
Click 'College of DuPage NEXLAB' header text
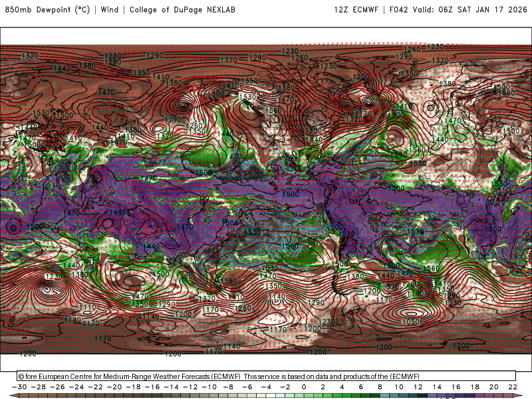(182, 10)
